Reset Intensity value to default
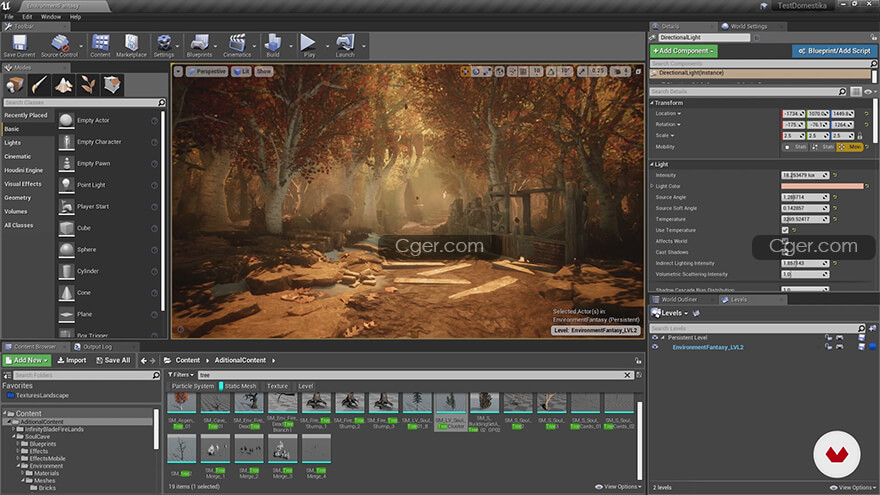880x495 pixels. click(x=835, y=175)
